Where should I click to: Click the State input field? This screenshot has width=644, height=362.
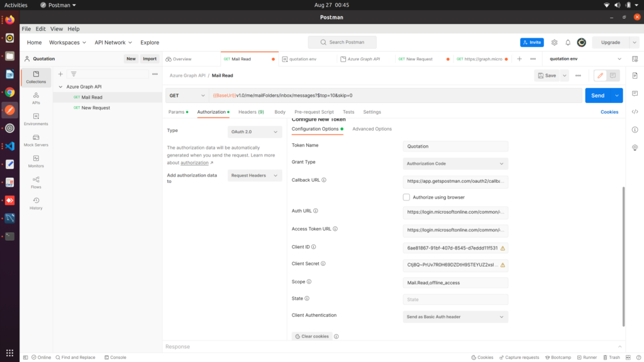pyautogui.click(x=455, y=299)
